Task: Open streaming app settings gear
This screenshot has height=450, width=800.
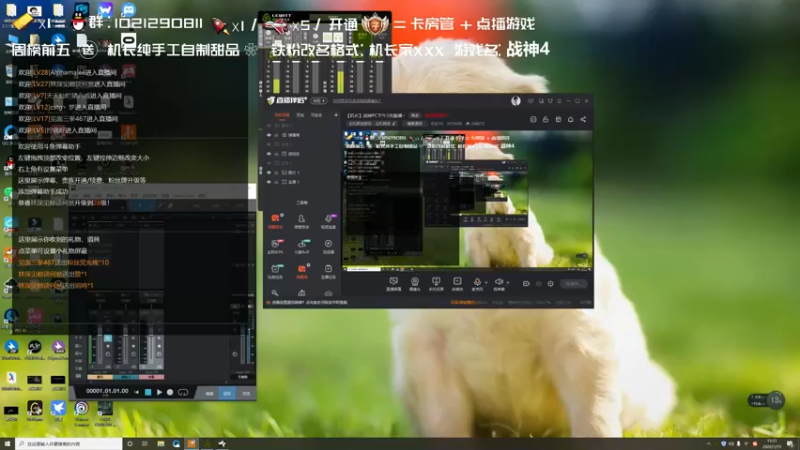Action: 551,284
